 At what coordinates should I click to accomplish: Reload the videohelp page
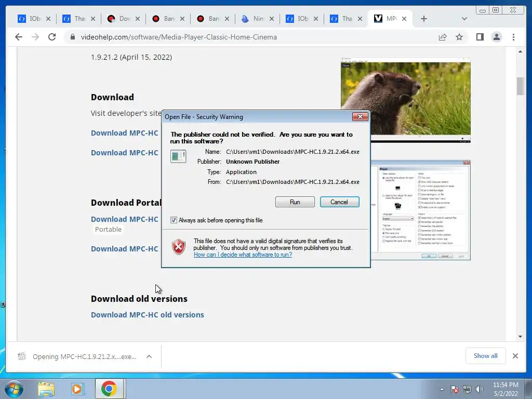(52, 37)
